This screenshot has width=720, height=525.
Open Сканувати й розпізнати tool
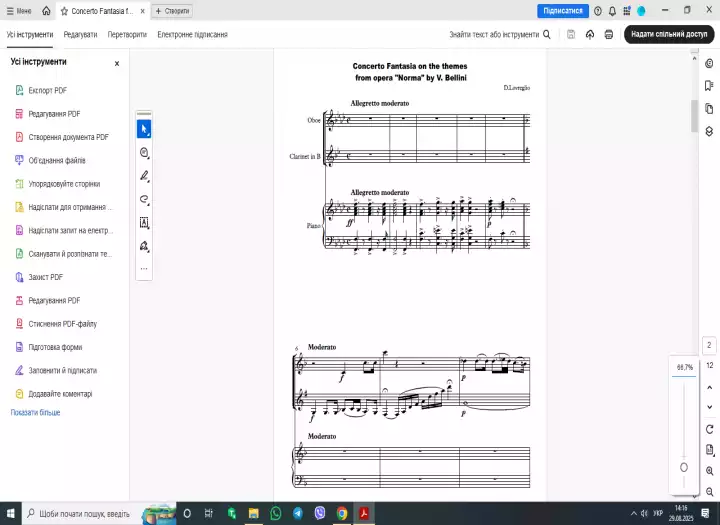click(x=63, y=254)
